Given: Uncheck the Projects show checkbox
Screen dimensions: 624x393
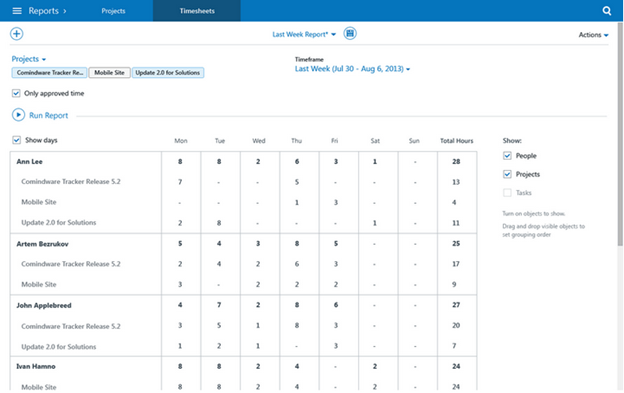Looking at the screenshot, I should [x=507, y=174].
